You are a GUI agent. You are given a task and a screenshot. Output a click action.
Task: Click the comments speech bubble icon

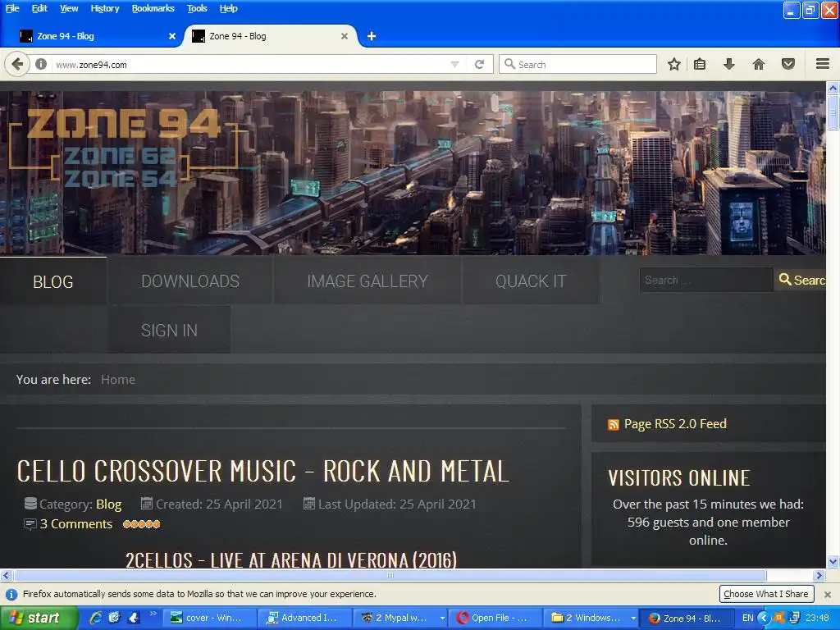(30, 524)
